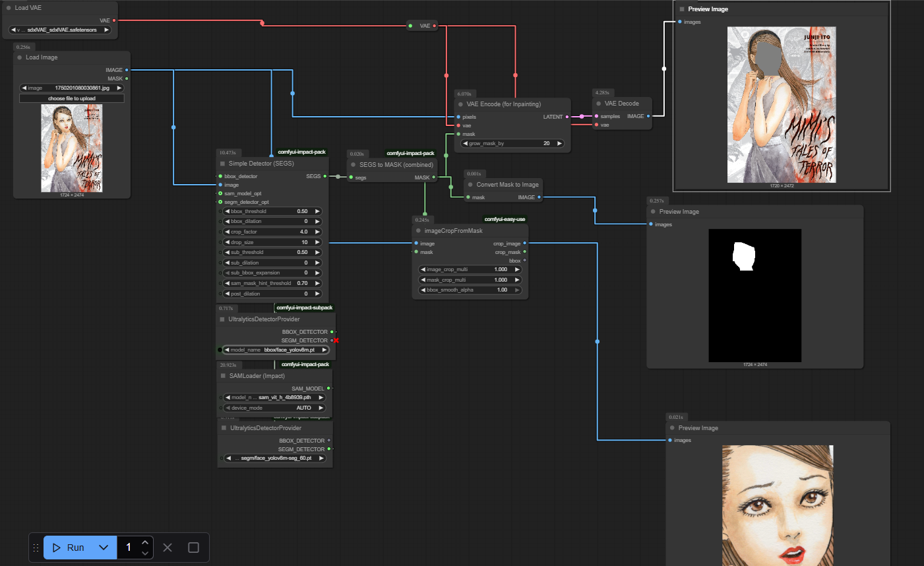Select next image with Load Image right arrow

coord(119,88)
